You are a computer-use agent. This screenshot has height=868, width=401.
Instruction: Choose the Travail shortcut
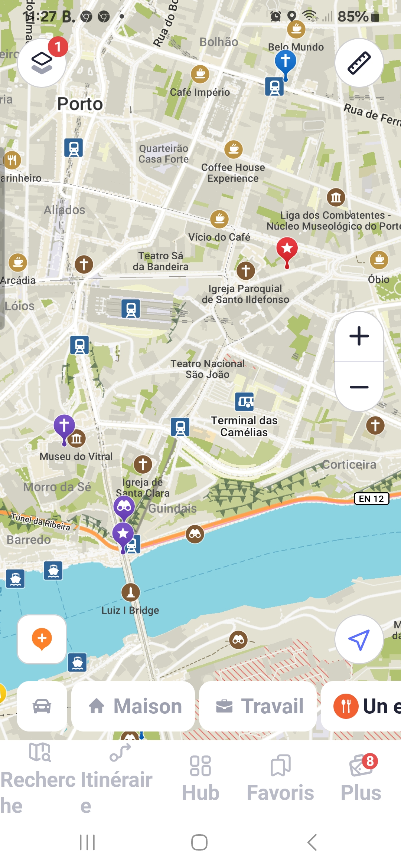click(258, 706)
